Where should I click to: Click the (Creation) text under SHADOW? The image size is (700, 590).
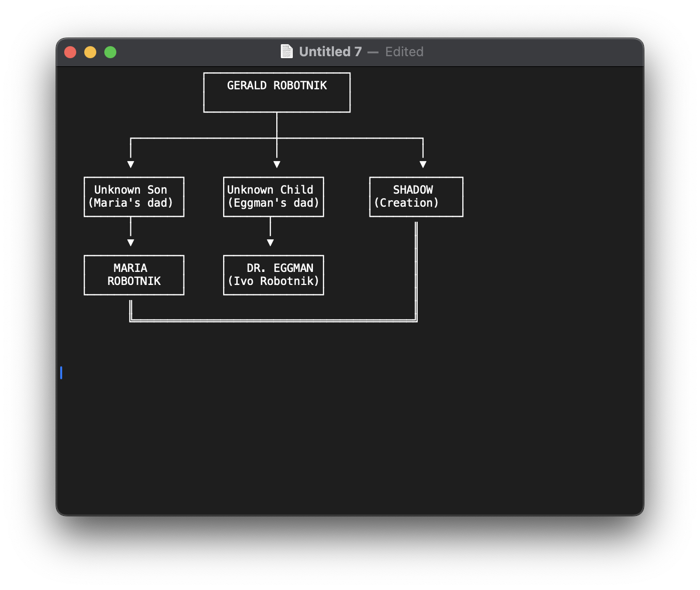coord(407,203)
